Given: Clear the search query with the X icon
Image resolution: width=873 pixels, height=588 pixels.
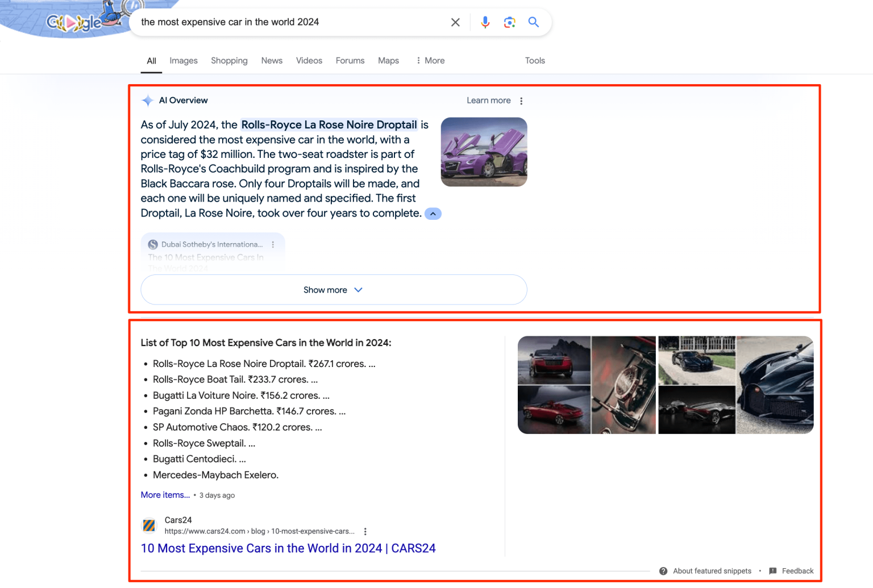Looking at the screenshot, I should [455, 22].
